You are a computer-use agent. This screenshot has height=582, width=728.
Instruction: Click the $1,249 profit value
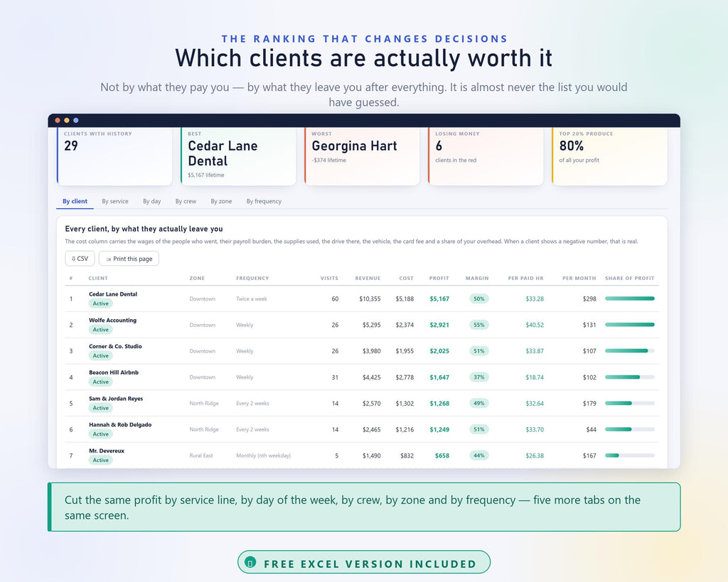click(439, 430)
